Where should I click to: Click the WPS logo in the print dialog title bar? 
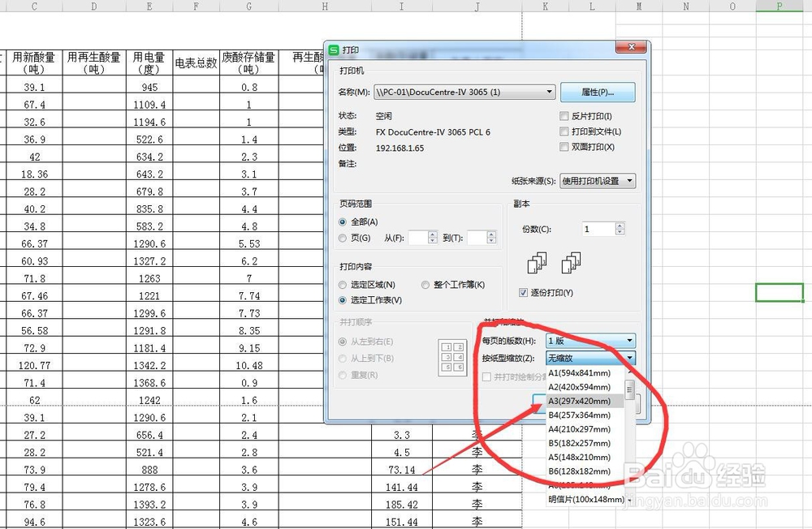coord(333,48)
